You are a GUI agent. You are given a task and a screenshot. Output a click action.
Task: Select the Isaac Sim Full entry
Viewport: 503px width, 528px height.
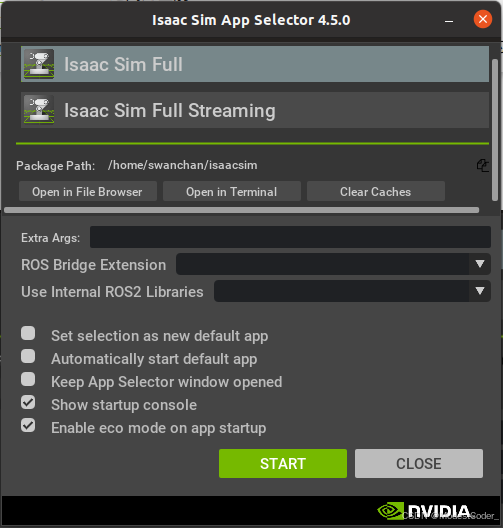coord(255,64)
